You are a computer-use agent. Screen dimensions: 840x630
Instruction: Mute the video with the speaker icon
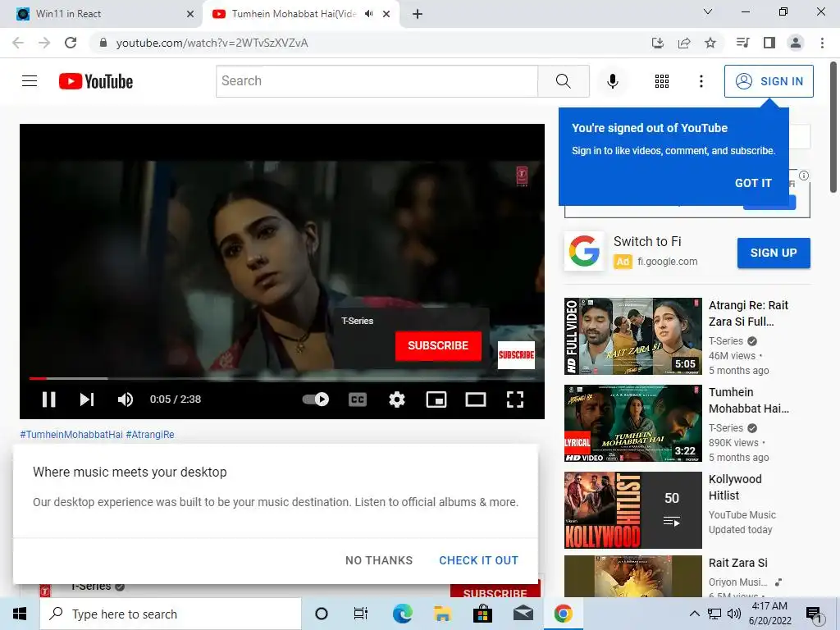point(126,399)
